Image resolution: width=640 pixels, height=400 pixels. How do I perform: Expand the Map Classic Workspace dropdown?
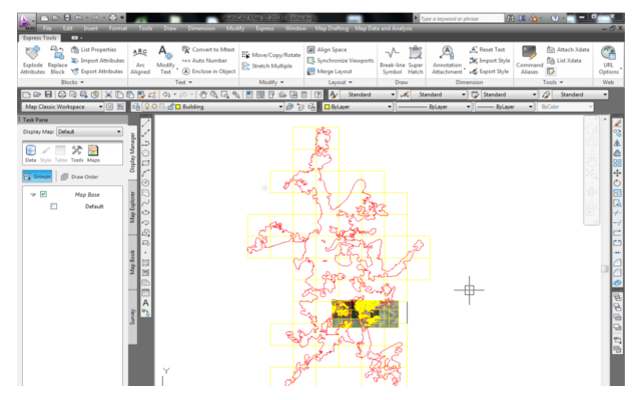(62, 107)
